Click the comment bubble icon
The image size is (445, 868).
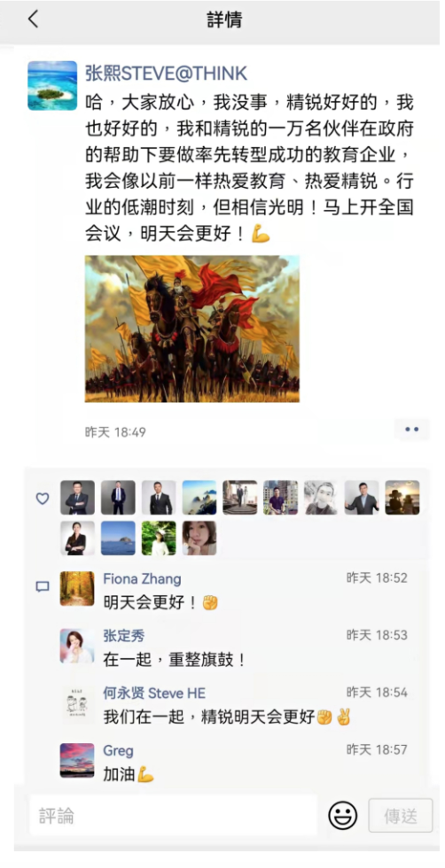pos(43,586)
